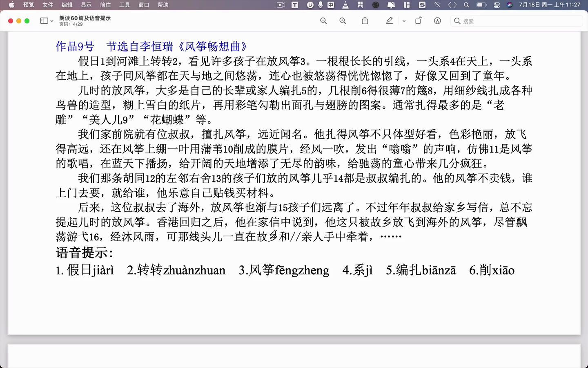Open the 窗口 menu
The height and width of the screenshot is (368, 588).
point(144,5)
